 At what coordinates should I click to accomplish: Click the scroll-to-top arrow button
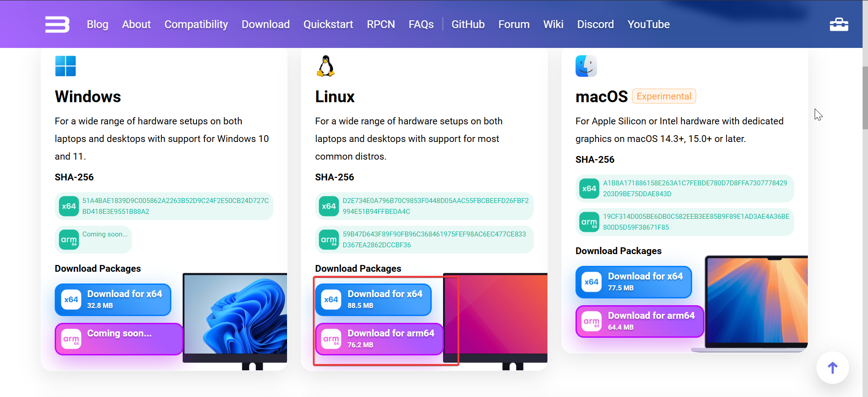pos(832,368)
